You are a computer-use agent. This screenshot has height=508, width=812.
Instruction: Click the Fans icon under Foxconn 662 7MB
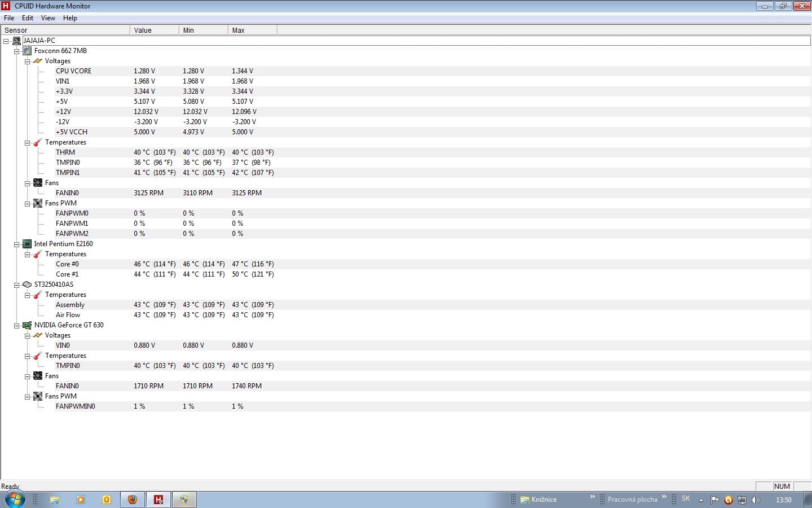pyautogui.click(x=38, y=183)
